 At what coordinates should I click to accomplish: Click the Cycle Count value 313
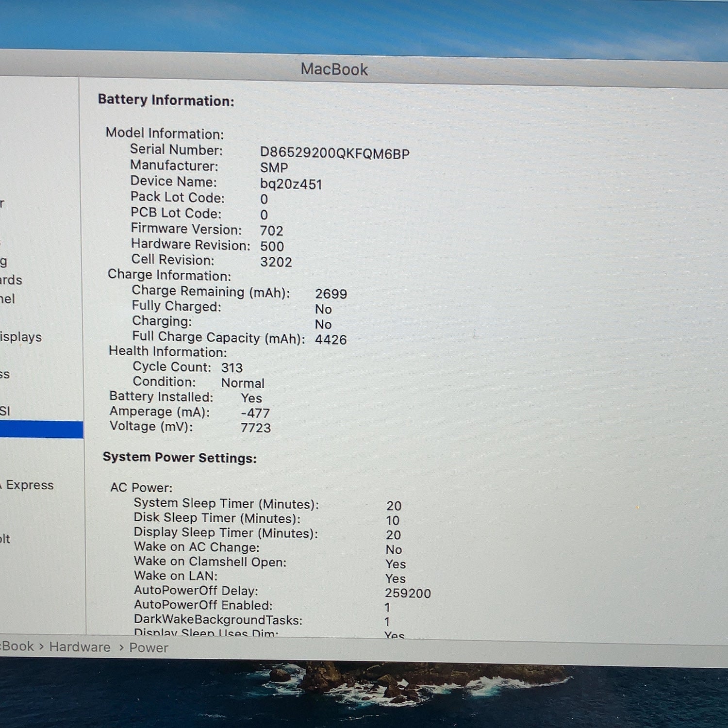232,368
